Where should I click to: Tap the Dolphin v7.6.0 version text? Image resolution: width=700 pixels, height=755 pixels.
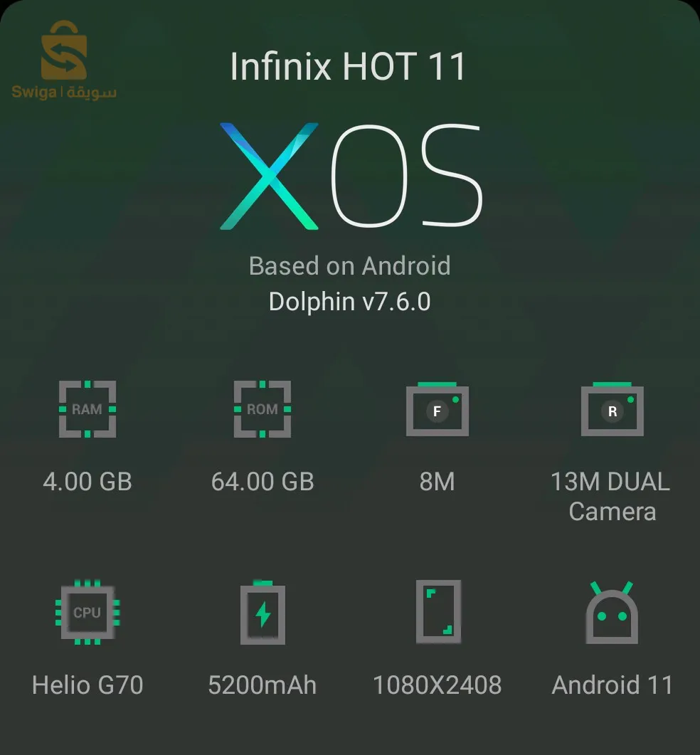coord(349,302)
